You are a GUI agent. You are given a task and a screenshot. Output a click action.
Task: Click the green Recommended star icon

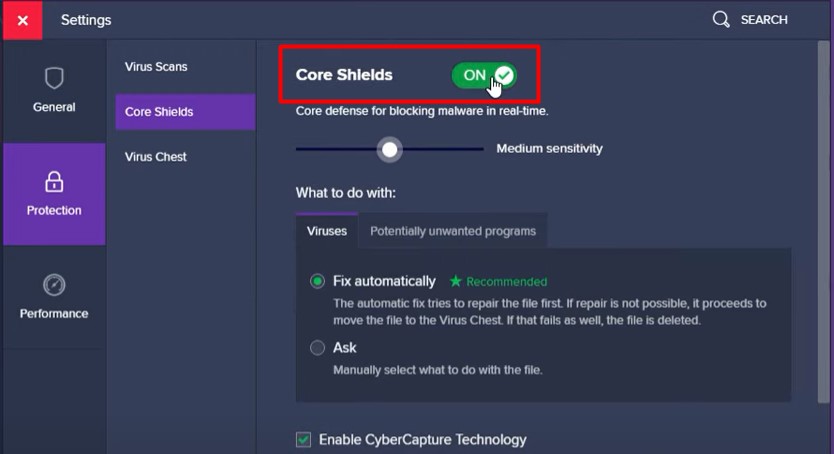pos(456,282)
